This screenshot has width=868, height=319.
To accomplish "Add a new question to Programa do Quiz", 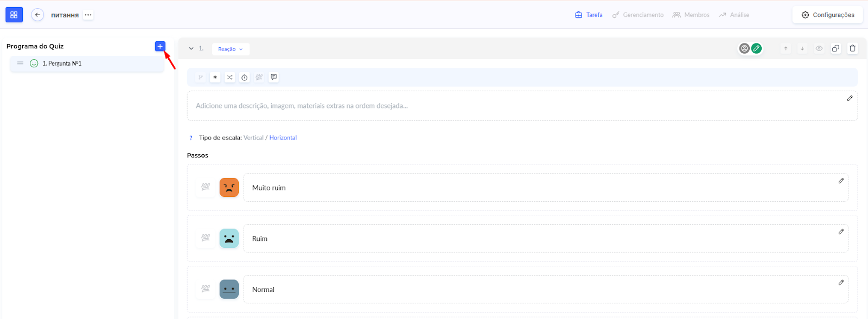I will click(x=160, y=47).
